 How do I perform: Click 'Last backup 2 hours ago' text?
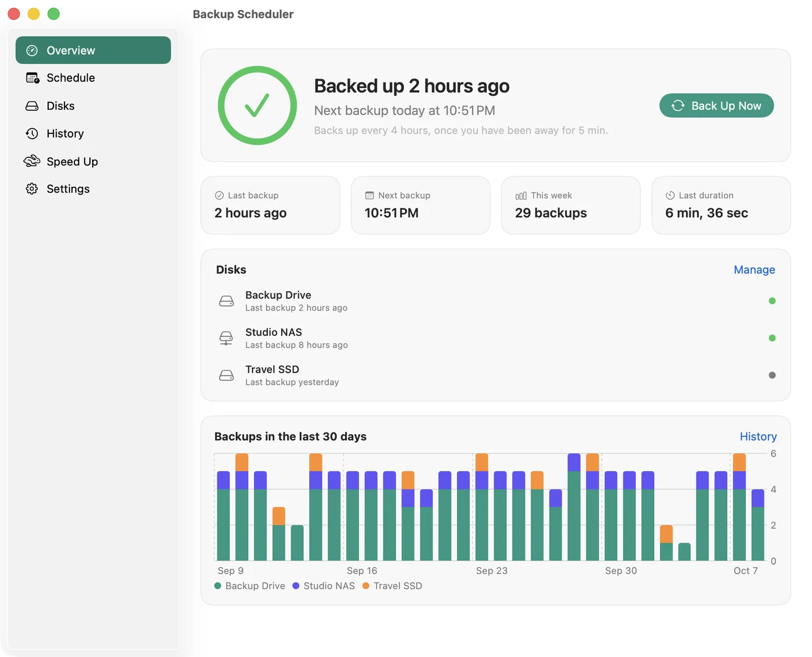(296, 308)
